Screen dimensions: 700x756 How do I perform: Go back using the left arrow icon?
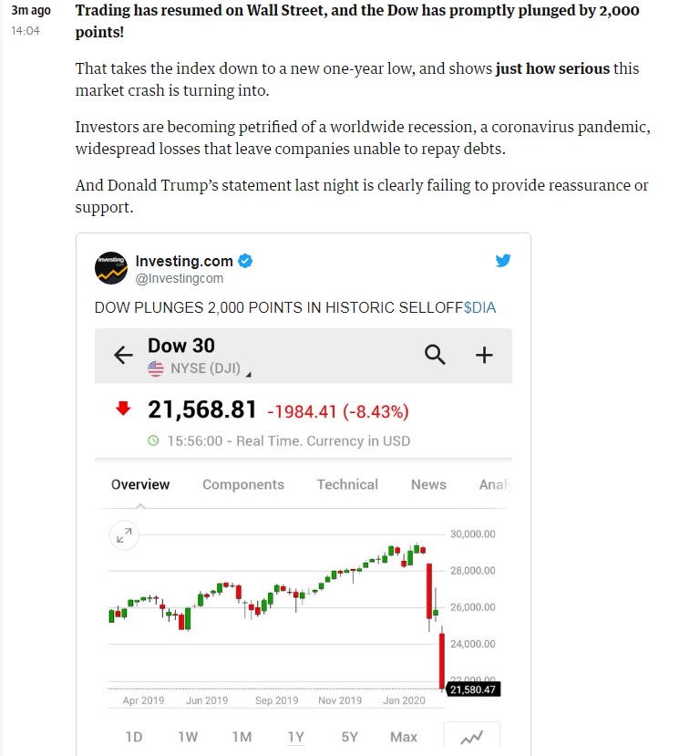pyautogui.click(x=123, y=356)
